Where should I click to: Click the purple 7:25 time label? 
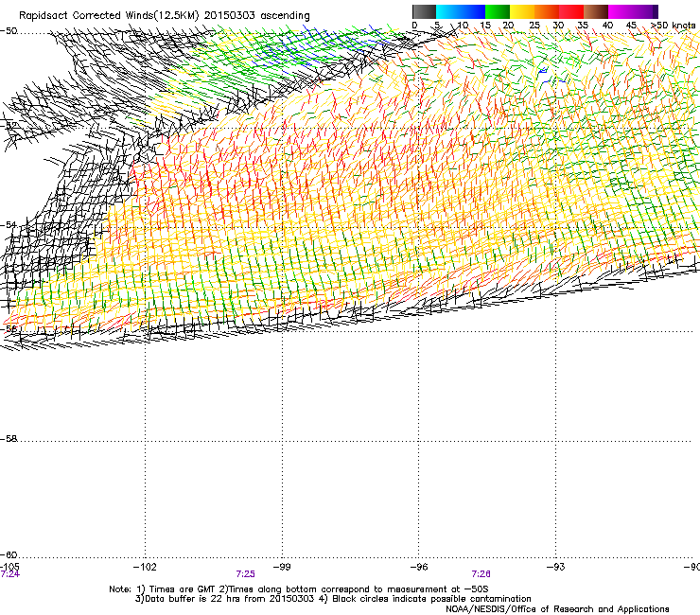coord(246,574)
